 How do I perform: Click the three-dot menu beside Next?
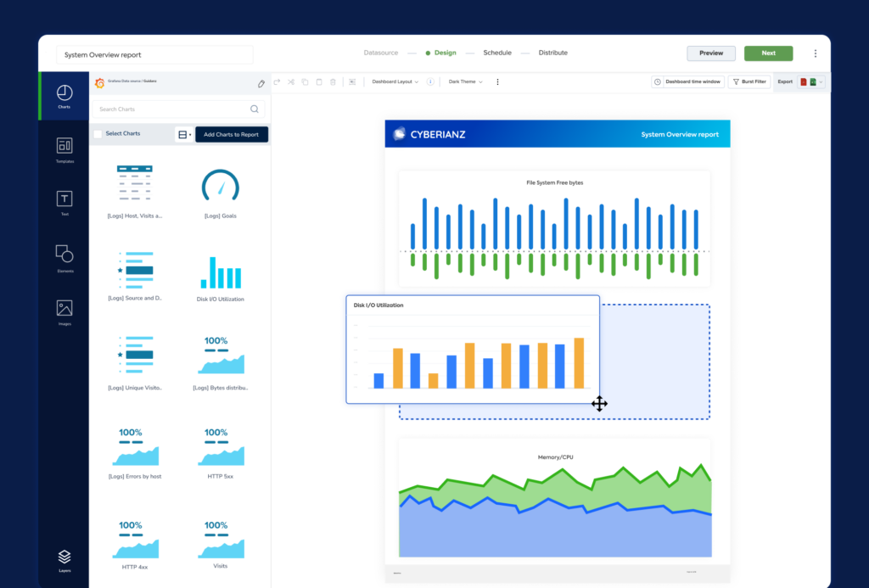(816, 53)
